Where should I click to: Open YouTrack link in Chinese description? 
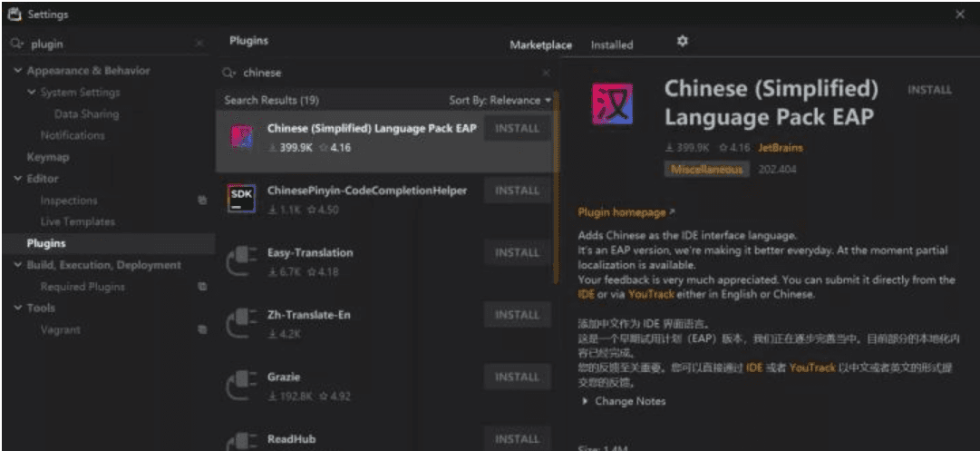pos(812,368)
